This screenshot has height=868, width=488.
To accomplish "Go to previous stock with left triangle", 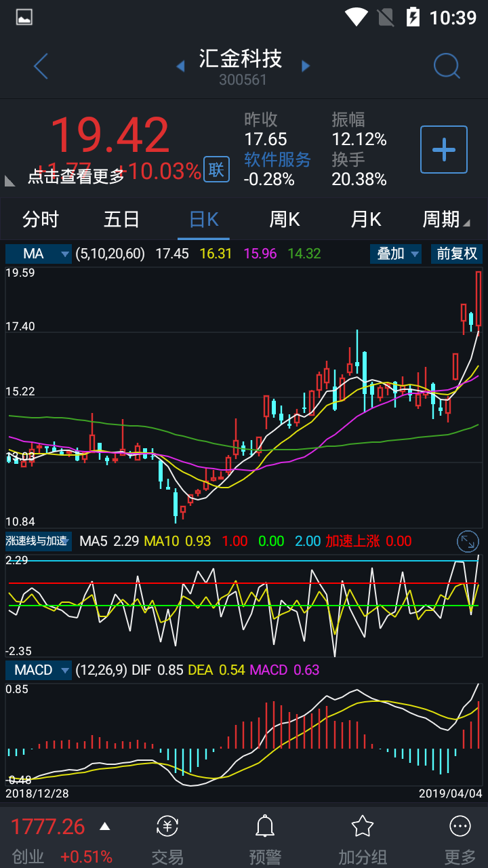I will (x=180, y=66).
